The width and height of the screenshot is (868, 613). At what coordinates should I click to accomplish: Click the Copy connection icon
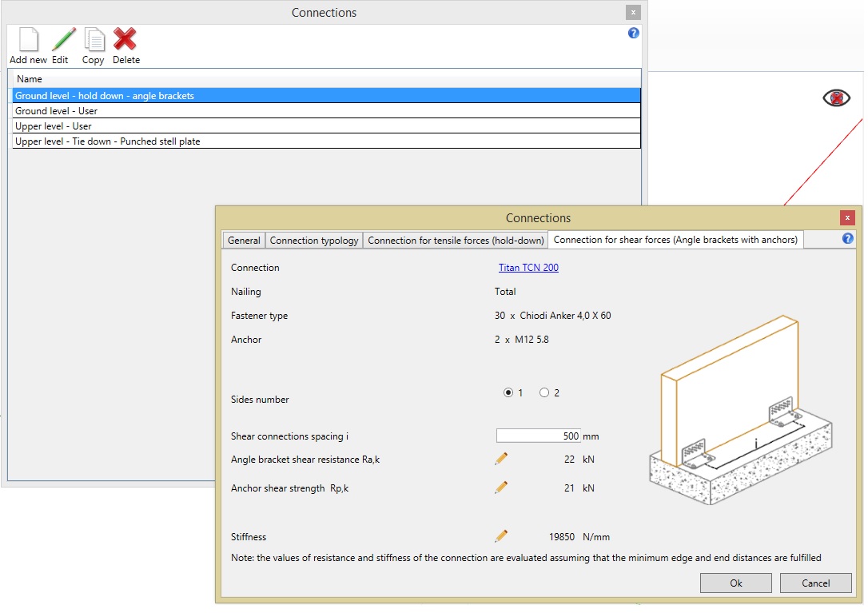click(94, 39)
